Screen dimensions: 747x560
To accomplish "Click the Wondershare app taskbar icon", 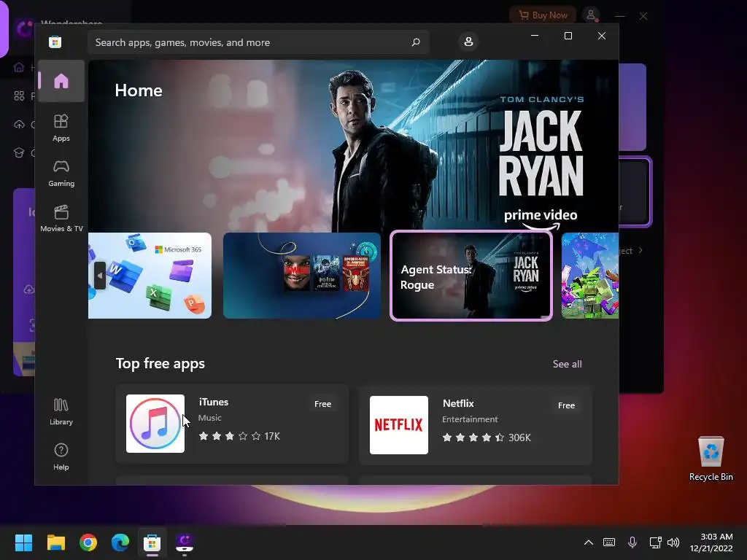I will click(x=185, y=542).
